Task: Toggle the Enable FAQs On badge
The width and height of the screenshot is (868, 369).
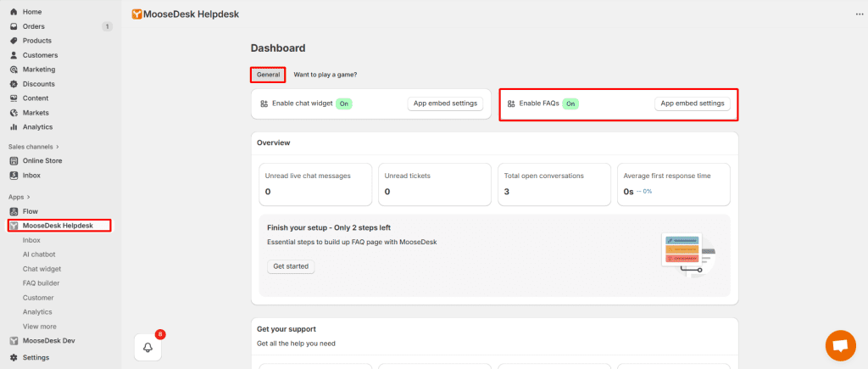Action: [570, 103]
